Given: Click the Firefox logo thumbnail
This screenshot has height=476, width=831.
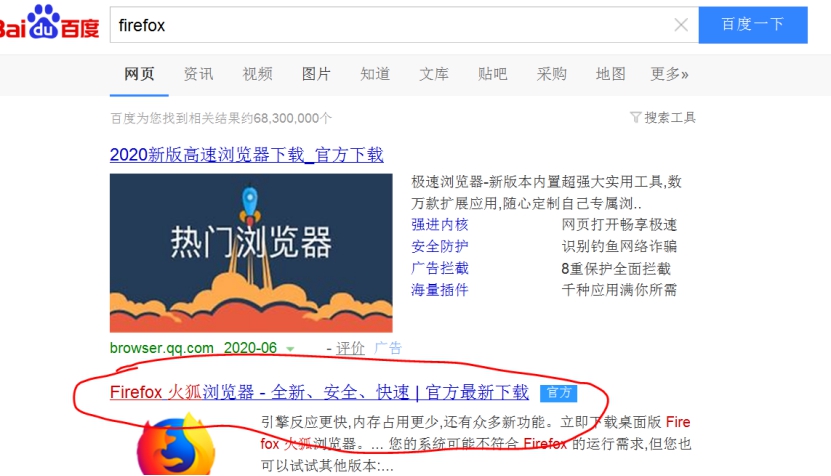Looking at the screenshot, I should pyautogui.click(x=177, y=445).
